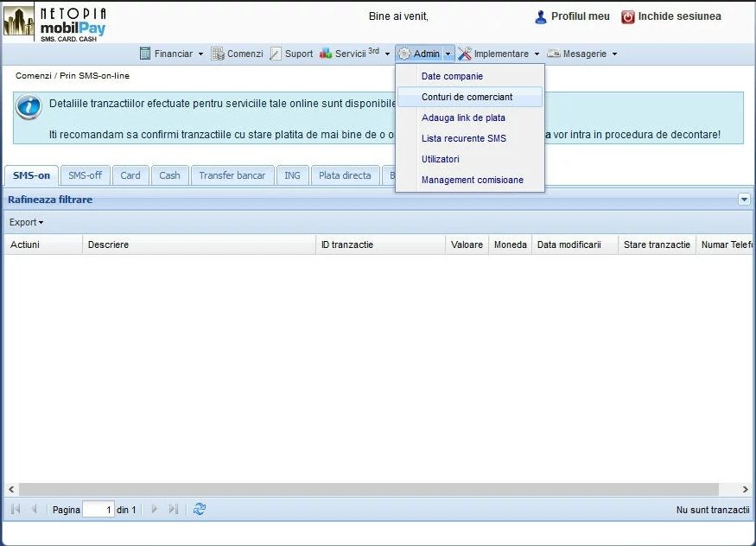Image resolution: width=756 pixels, height=546 pixels.
Task: Open the Mesagerie dropdown arrow
Action: pyautogui.click(x=615, y=54)
